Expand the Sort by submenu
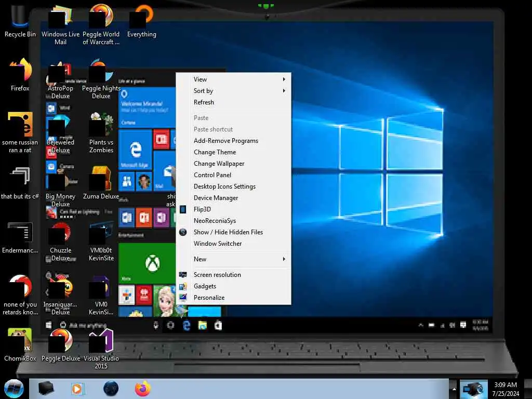Viewport: 532px width, 399px height. pos(233,91)
